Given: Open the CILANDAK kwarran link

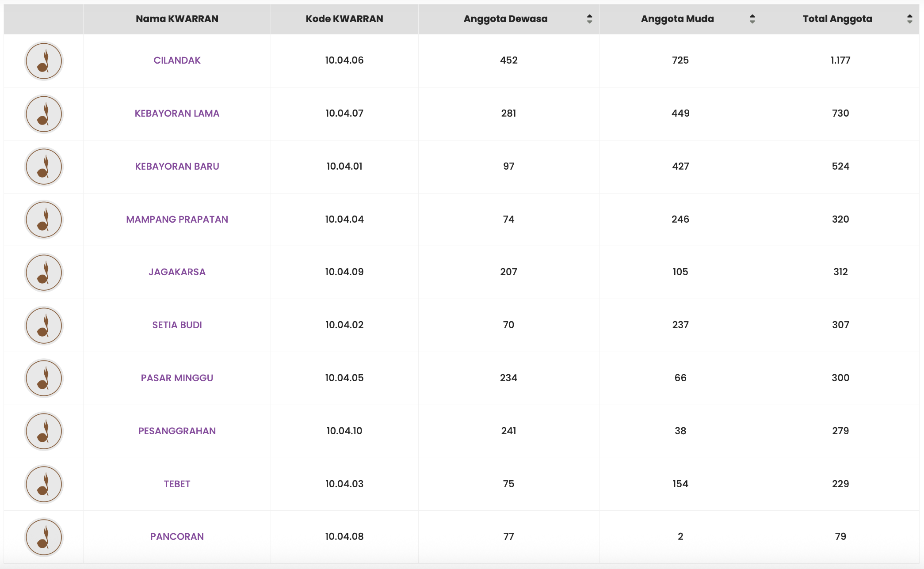Looking at the screenshot, I should 177,61.
